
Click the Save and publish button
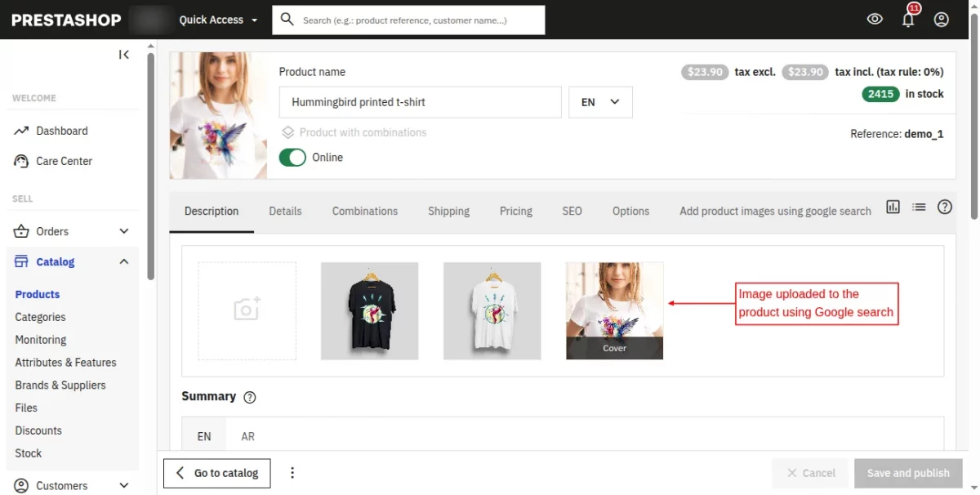(908, 473)
